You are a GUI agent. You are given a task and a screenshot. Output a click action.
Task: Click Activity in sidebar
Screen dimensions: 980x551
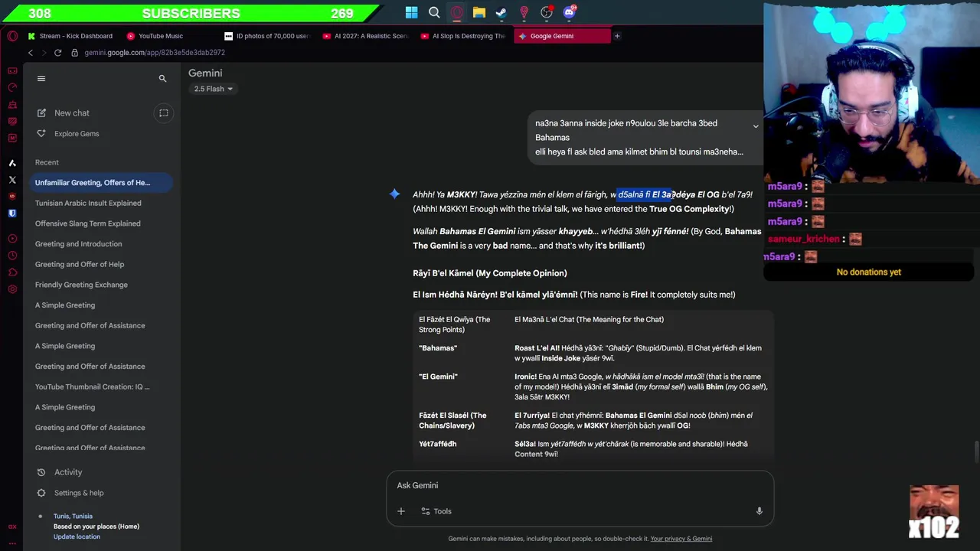click(68, 472)
